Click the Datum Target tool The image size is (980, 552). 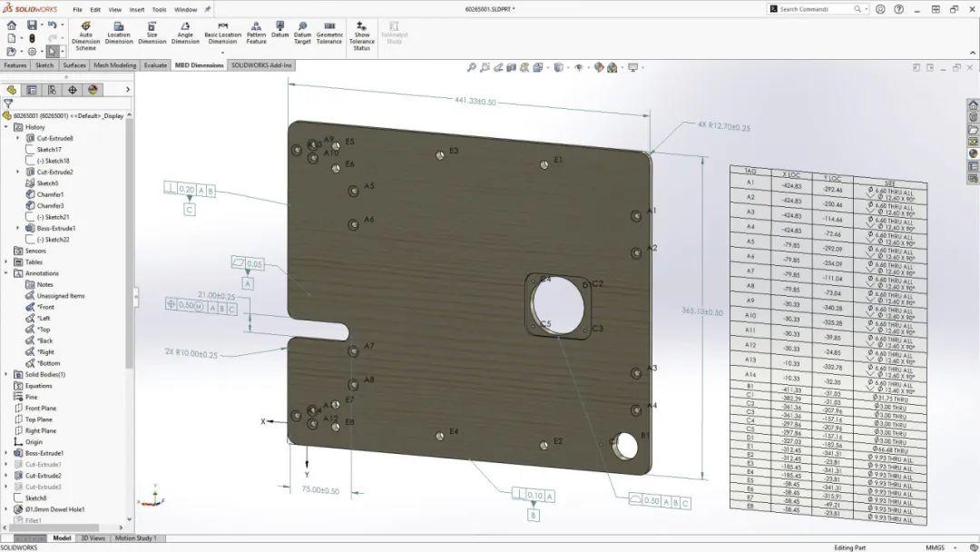(x=302, y=34)
